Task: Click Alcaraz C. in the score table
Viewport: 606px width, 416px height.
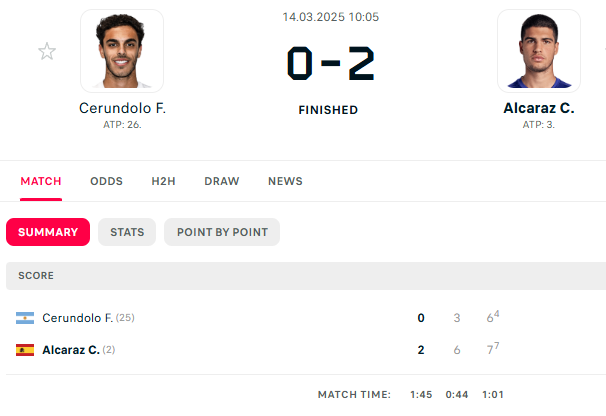Action: 71,350
